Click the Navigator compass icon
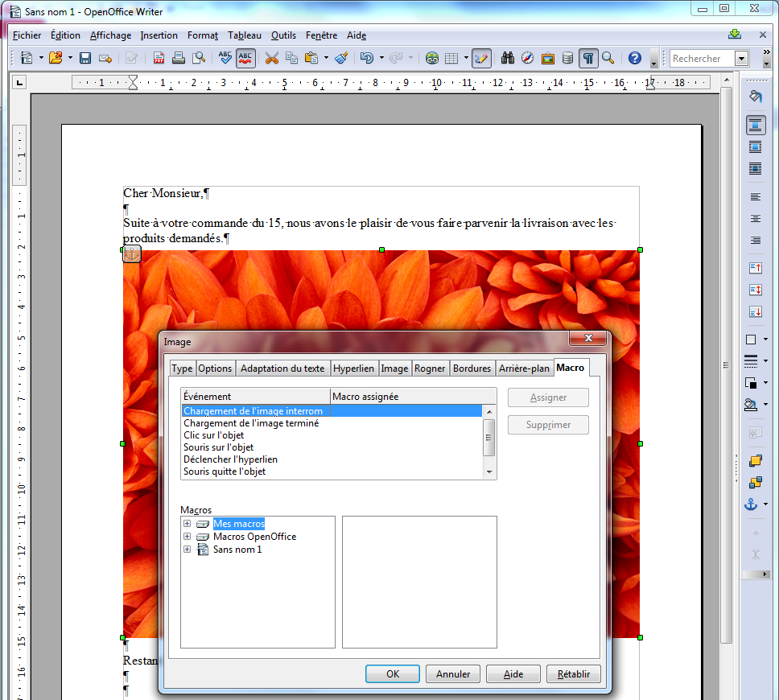 pos(528,58)
